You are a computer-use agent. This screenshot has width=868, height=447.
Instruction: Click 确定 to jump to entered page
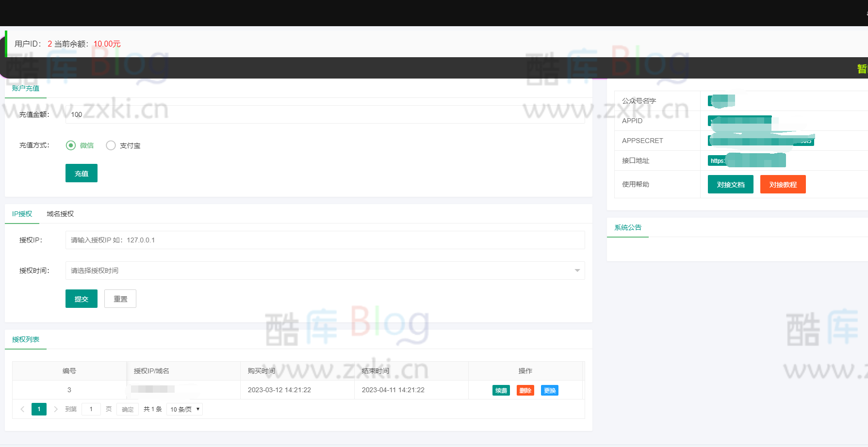(x=127, y=409)
